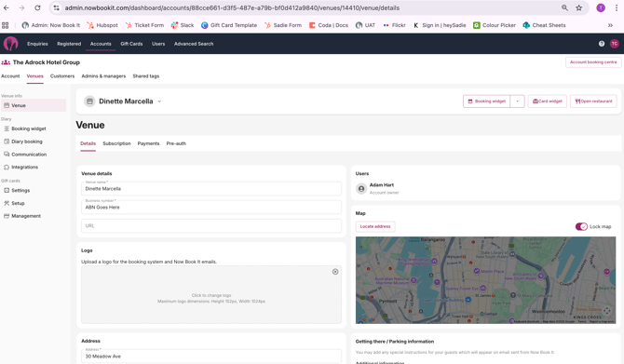Open Admin: Now Book It bookmark
Viewport: 624px width, 364px height.
pos(50,25)
